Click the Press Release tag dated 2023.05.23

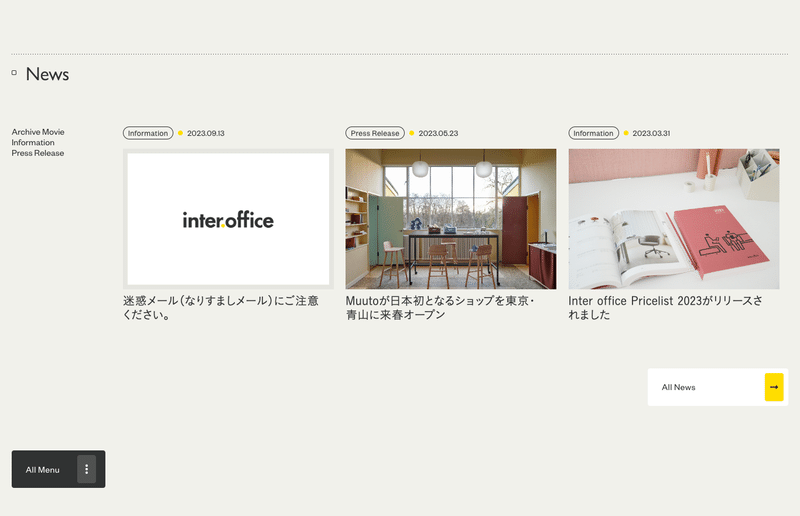(375, 133)
